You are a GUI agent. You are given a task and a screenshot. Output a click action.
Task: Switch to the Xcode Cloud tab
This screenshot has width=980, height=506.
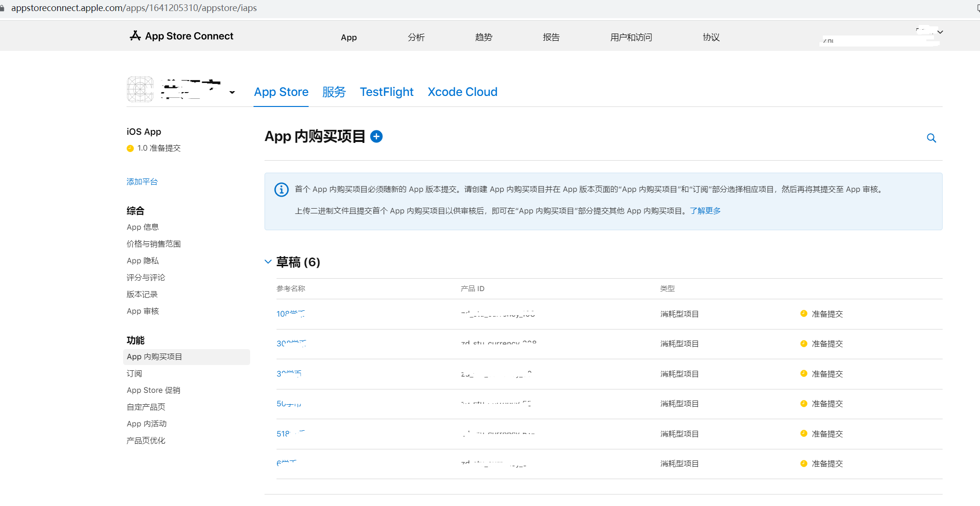pyautogui.click(x=462, y=92)
